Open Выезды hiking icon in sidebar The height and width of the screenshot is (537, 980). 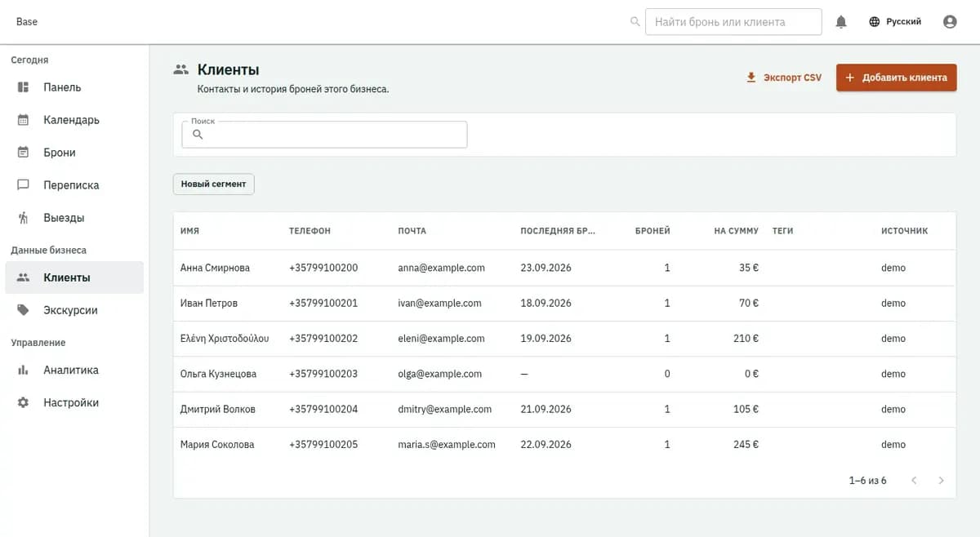click(x=24, y=218)
